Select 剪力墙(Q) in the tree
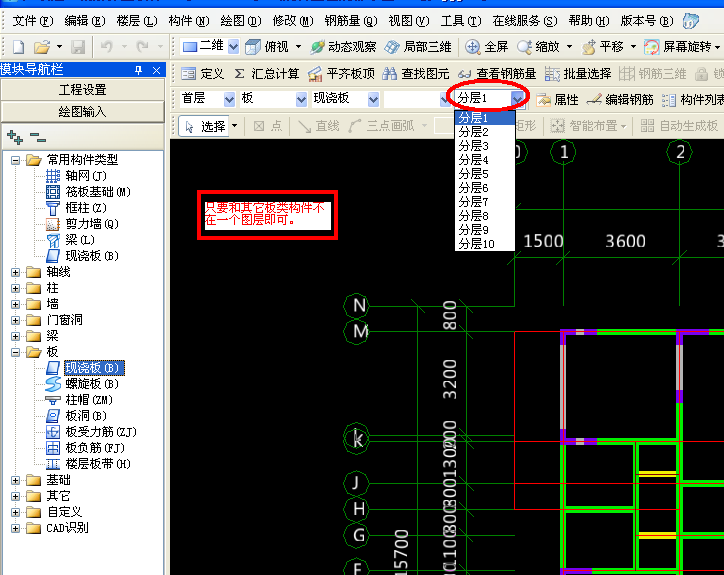The height and width of the screenshot is (575, 724). pos(92,224)
